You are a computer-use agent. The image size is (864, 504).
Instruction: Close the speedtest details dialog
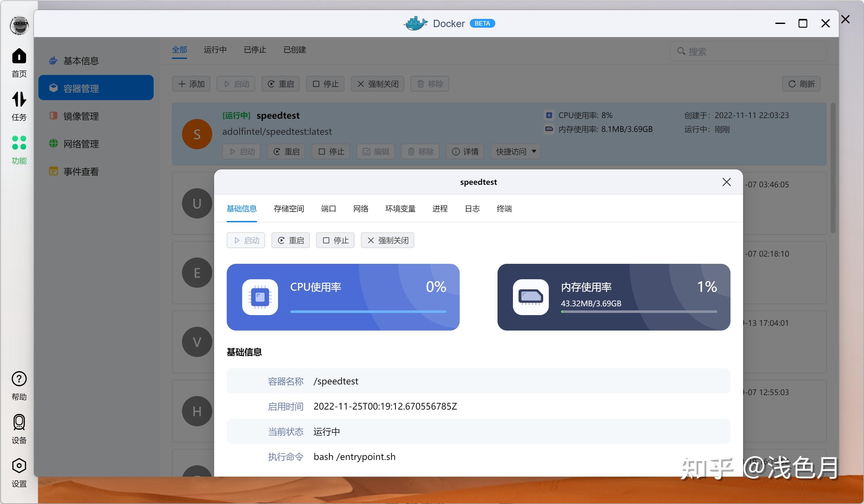[726, 182]
